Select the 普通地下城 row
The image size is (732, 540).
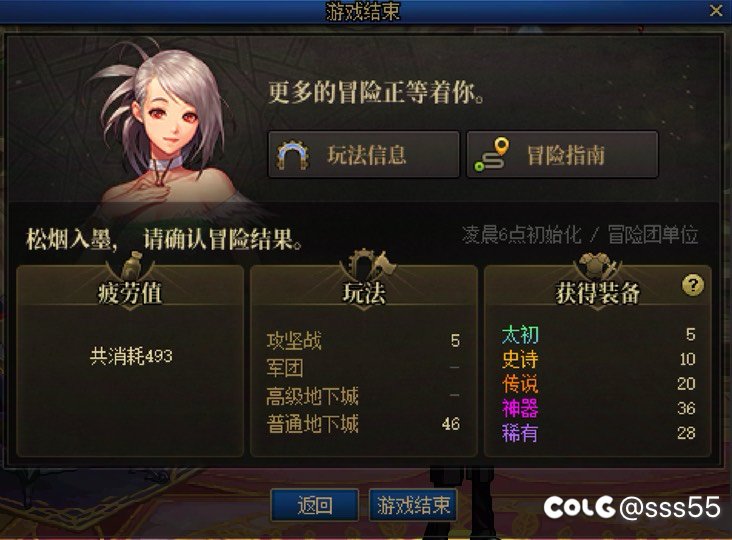(363, 424)
